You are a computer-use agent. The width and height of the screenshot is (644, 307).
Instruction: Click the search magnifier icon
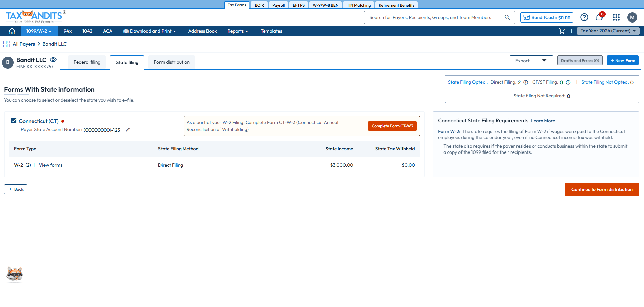point(507,17)
